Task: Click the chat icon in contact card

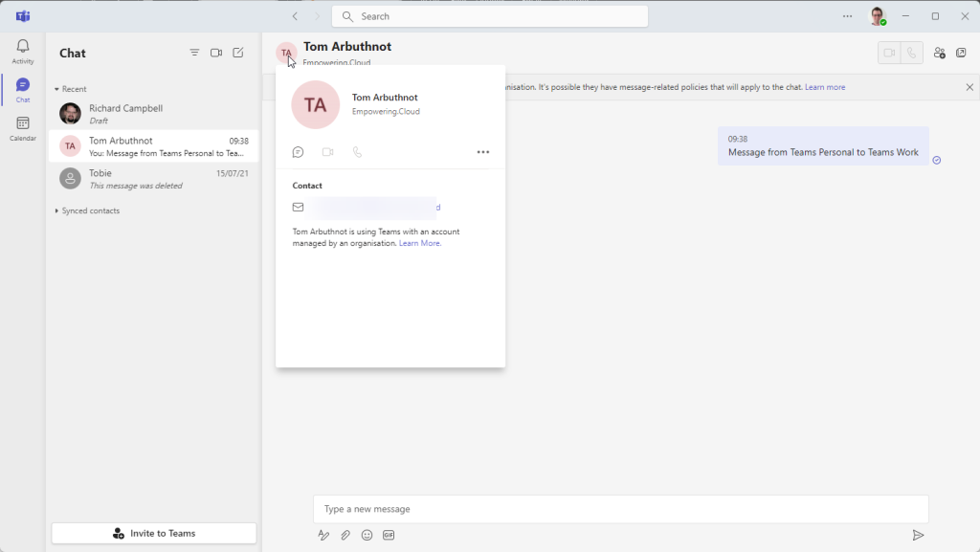Action: [x=299, y=152]
